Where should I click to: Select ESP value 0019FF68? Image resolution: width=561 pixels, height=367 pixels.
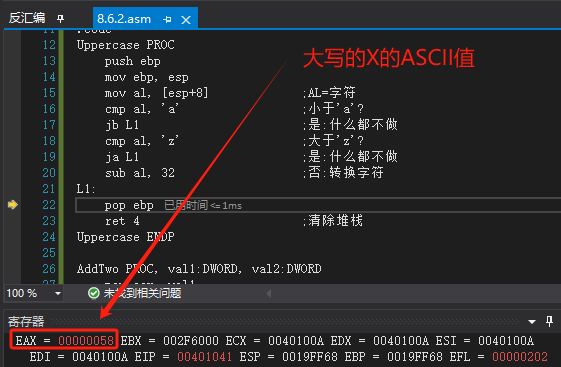click(x=310, y=357)
